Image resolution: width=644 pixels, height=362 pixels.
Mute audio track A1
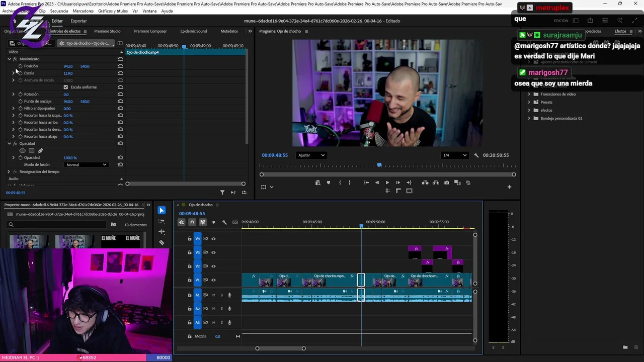coord(214,295)
